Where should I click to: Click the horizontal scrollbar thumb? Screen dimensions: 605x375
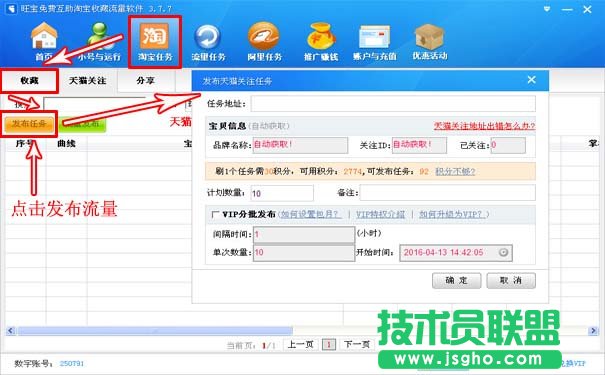click(155, 331)
